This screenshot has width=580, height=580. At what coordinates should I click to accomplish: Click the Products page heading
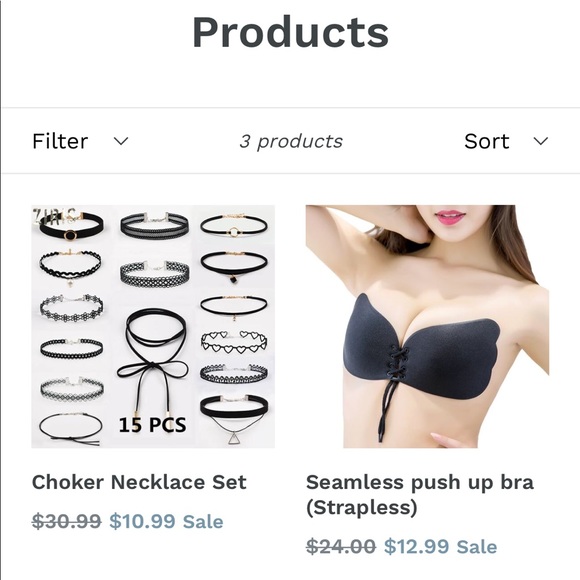click(290, 32)
